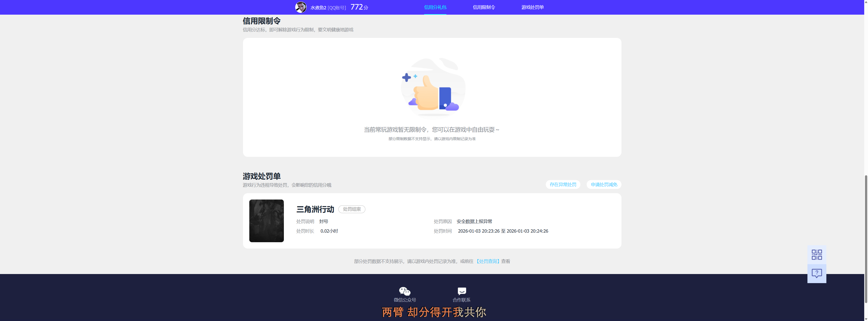868x321 pixels.
Task: Click the 三角洲行动 game title
Action: tap(315, 209)
